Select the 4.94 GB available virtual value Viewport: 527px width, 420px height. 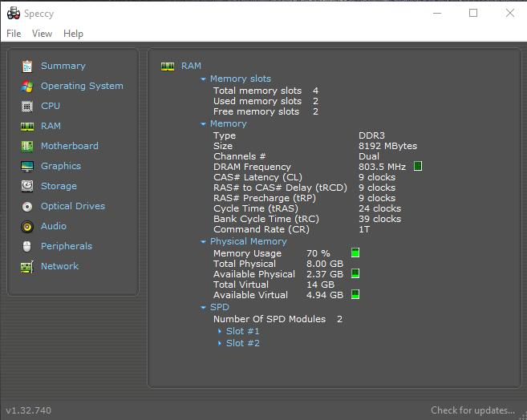325,295
